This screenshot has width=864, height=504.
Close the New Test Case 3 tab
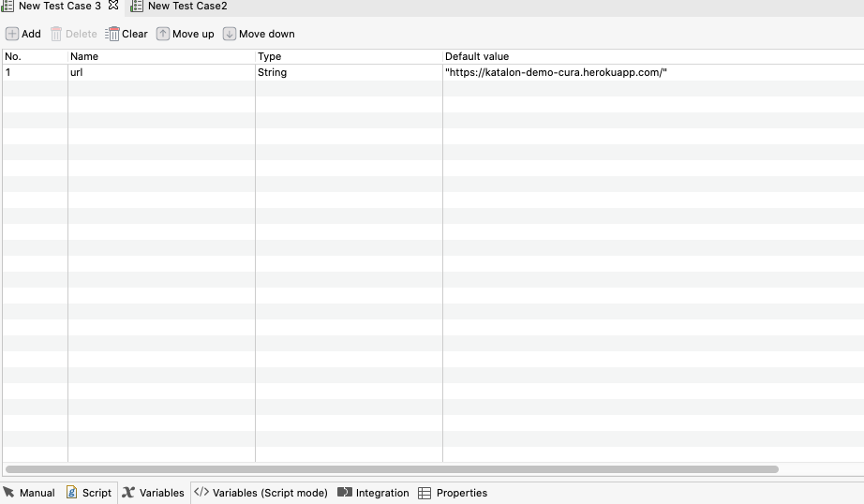(x=113, y=6)
